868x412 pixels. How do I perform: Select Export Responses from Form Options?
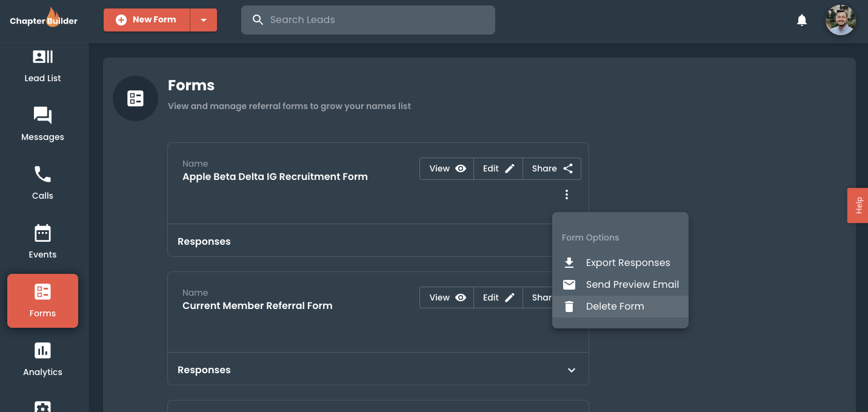pos(627,262)
